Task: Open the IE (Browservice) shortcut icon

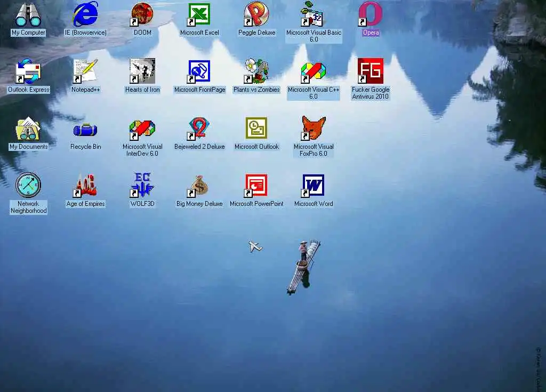Action: click(85, 14)
